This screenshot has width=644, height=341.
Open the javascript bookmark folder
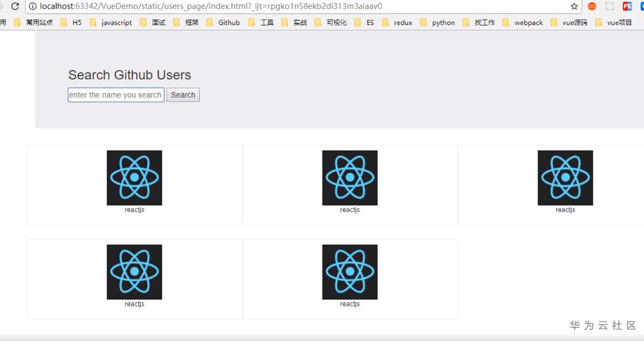click(111, 23)
